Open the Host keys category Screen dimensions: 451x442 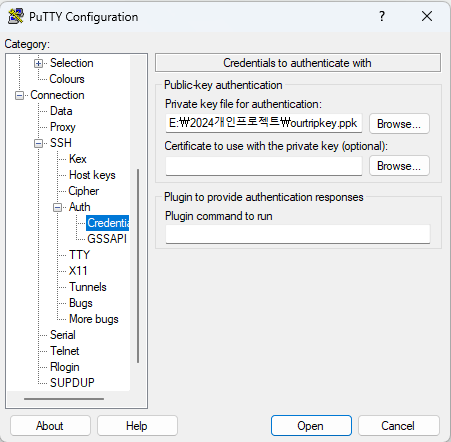pos(92,175)
